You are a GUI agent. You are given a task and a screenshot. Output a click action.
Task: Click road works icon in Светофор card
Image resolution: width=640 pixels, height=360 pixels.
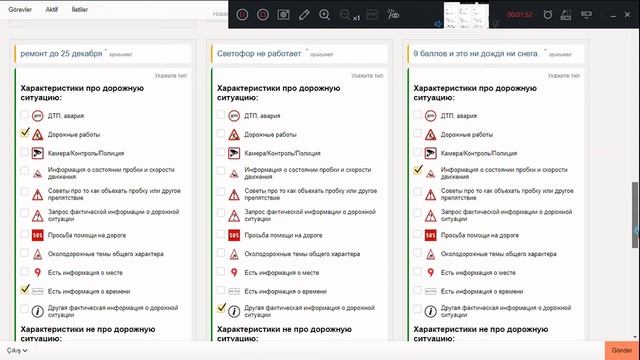point(234,135)
